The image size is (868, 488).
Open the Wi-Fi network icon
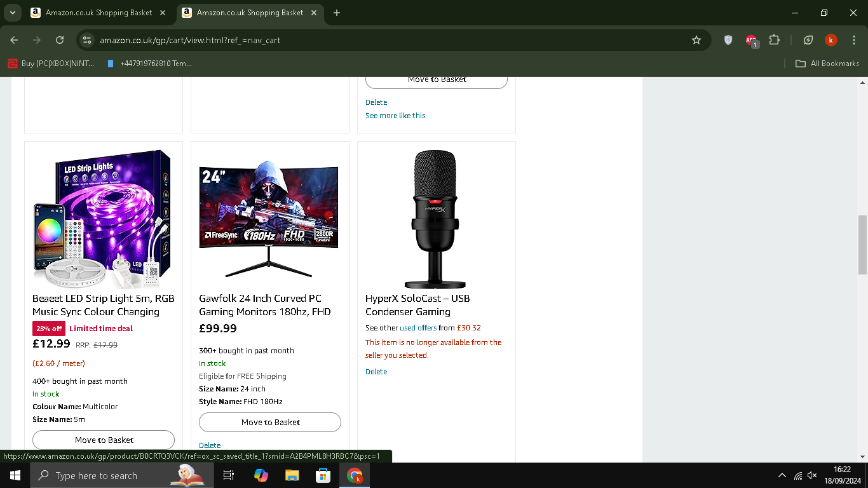coord(798,475)
